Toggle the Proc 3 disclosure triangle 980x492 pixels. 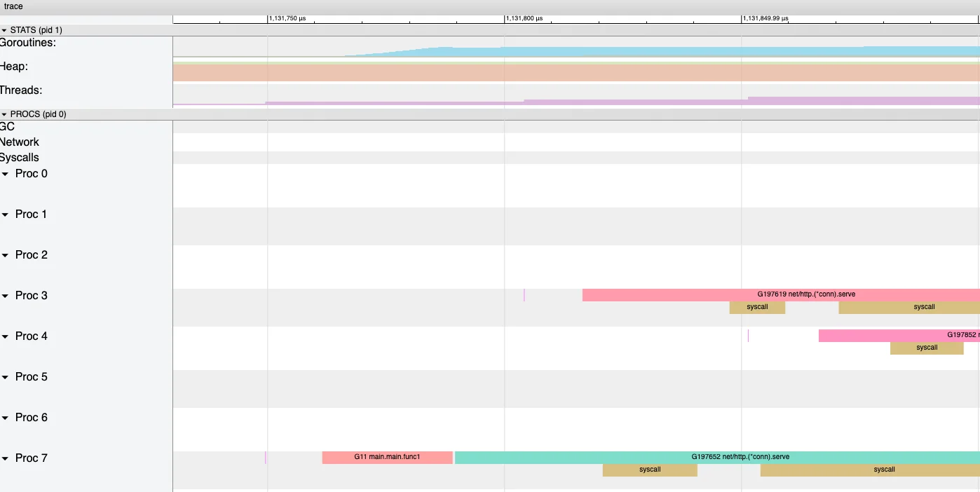pyautogui.click(x=6, y=296)
